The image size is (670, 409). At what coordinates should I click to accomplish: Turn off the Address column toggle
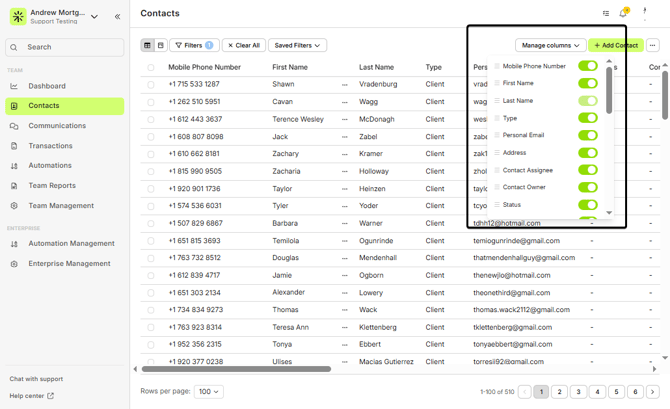click(588, 153)
